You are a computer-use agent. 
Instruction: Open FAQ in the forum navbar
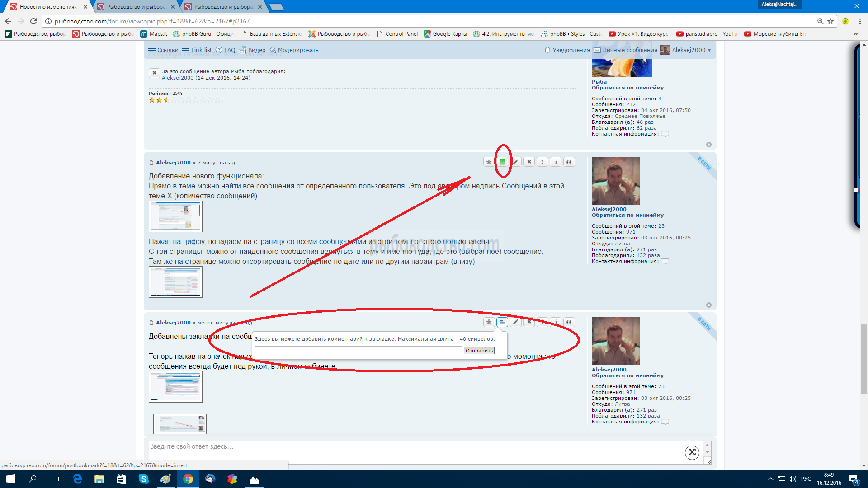click(226, 50)
